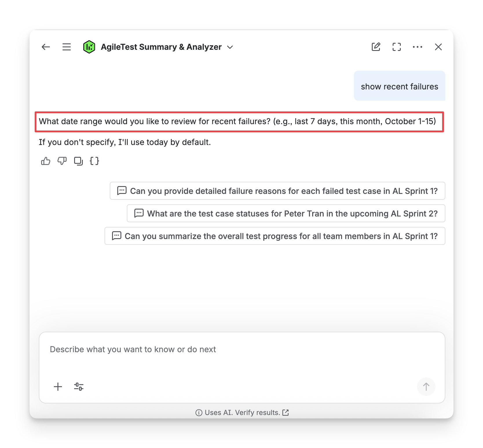Open the chat settings sliders icon

click(79, 387)
